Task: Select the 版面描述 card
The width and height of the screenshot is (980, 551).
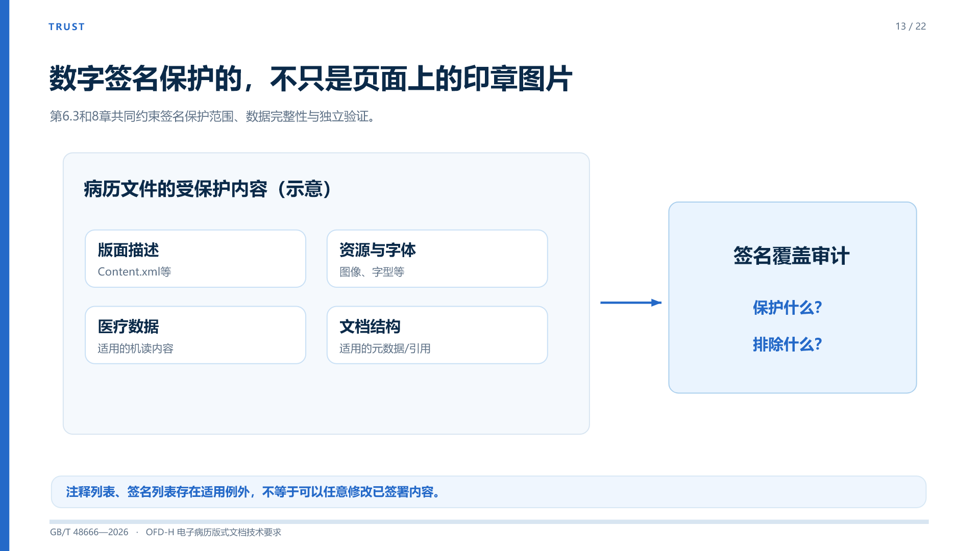Action: coord(195,259)
